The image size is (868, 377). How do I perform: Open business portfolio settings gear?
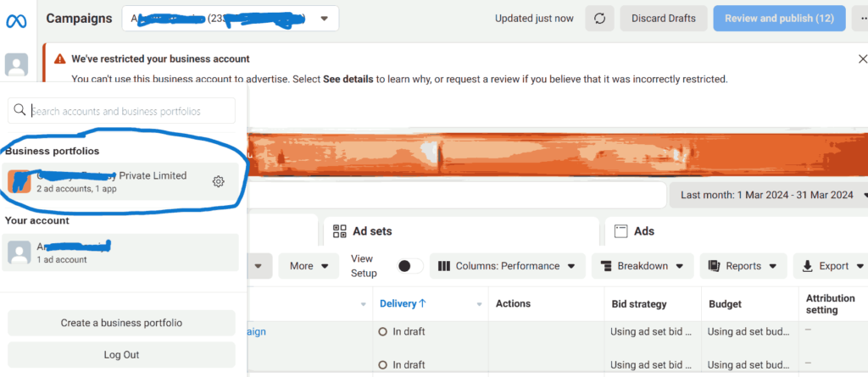click(218, 181)
